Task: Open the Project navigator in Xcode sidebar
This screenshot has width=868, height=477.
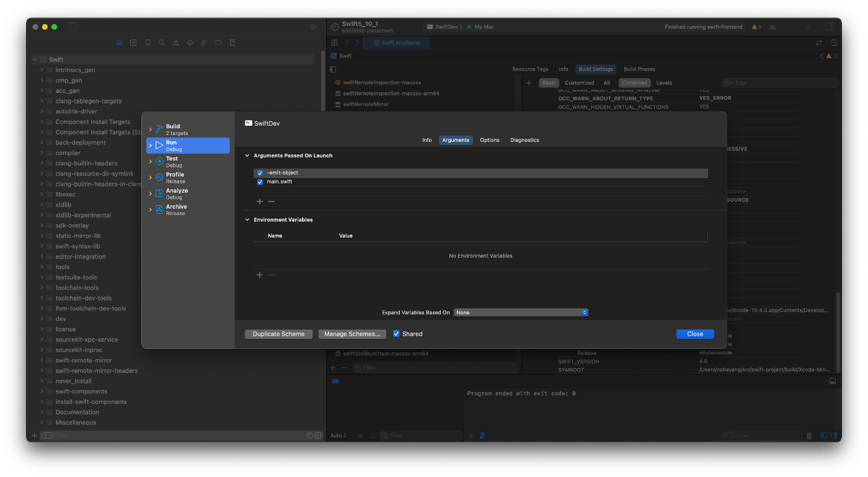Action: (119, 43)
